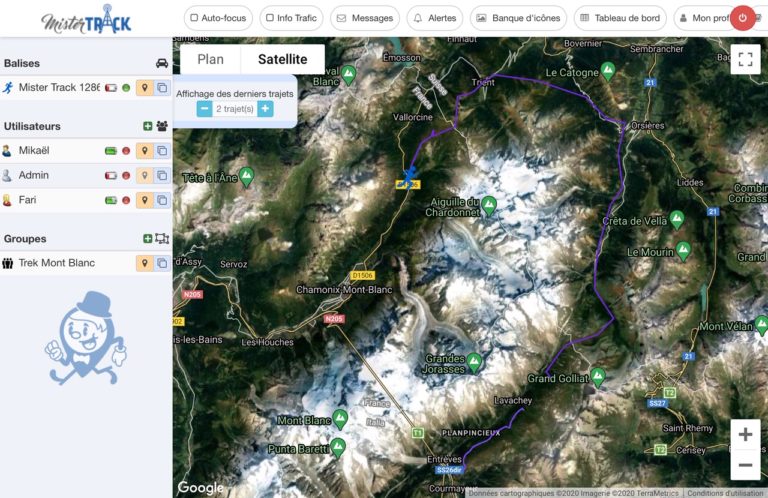Locate the Trek Mont Blanc group with the pin icon
The height and width of the screenshot is (498, 768).
[x=144, y=263]
